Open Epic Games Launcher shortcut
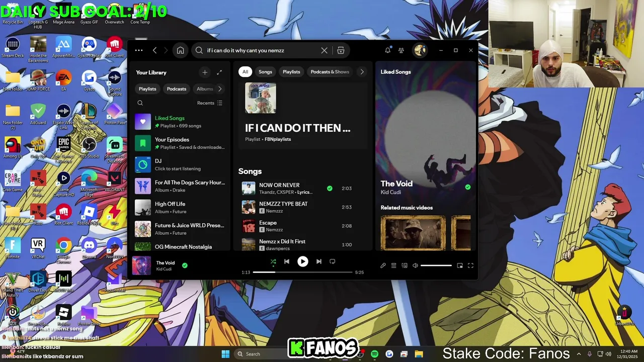Viewport: 644px width, 362px height. coord(63,149)
